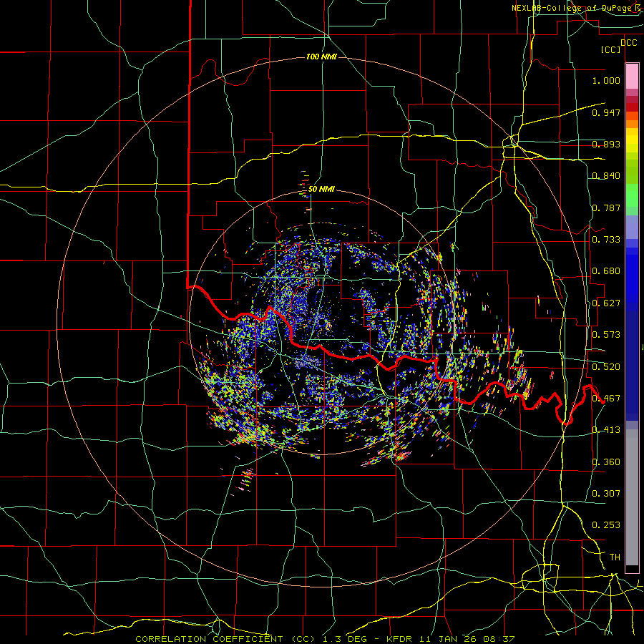
Task: Click the 0.733 legend value
Action: click(606, 240)
